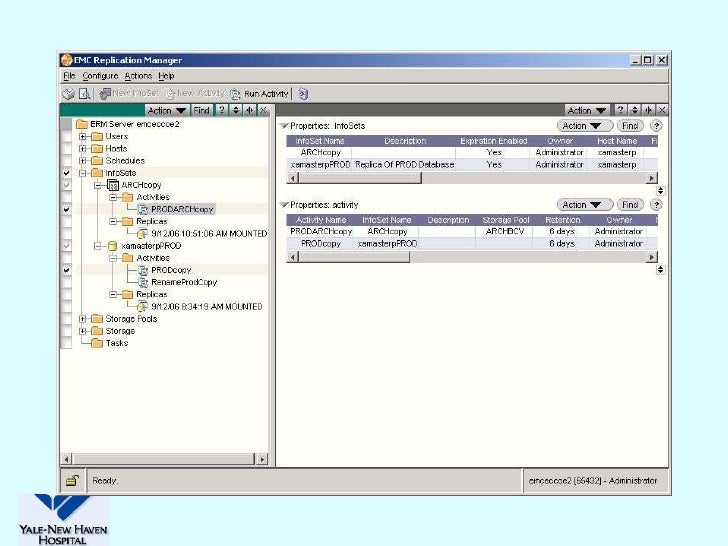Collapse the InfoSets tree node
Viewport: 728px width, 546px height.
coord(83,173)
